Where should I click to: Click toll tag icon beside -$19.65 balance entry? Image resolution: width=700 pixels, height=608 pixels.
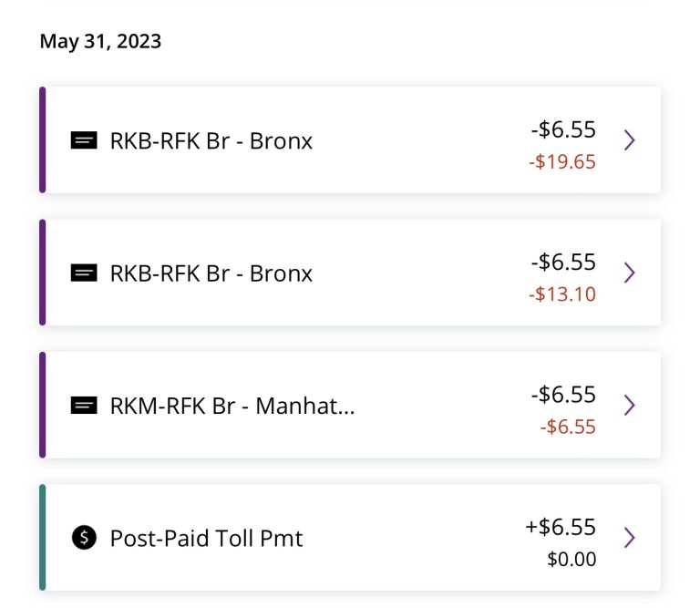(x=84, y=140)
